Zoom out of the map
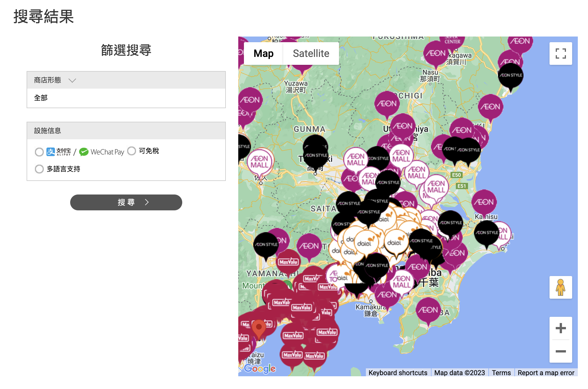The image size is (588, 389). [x=561, y=351]
